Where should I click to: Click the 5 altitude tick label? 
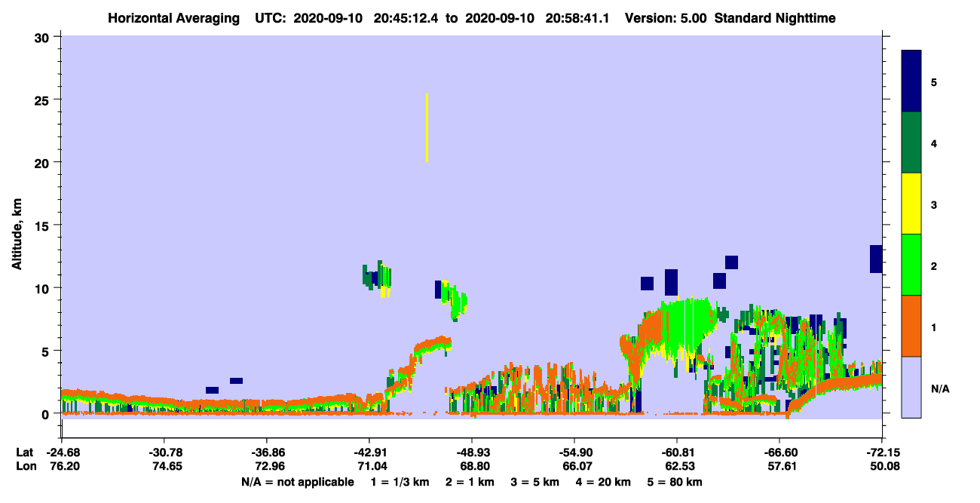(47, 351)
